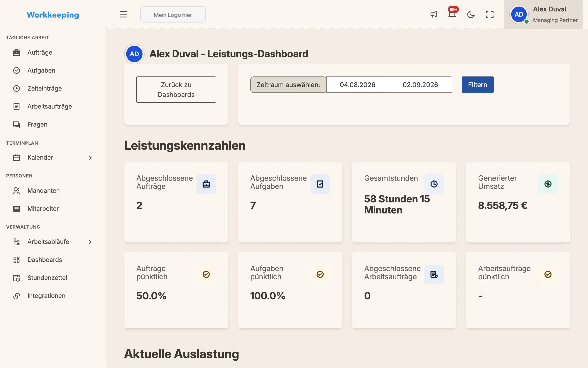This screenshot has width=588, height=368.
Task: Click checkmark icon on Aufgaben pünktlich card
Action: [x=320, y=274]
